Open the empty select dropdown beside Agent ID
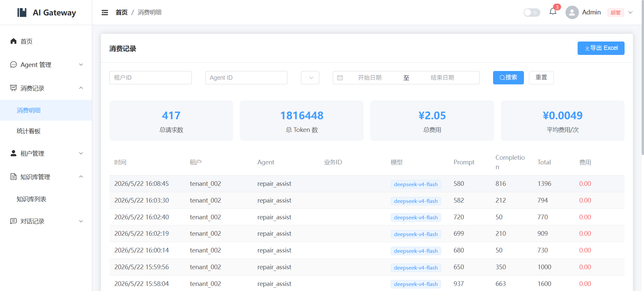644x291 pixels. [310, 78]
